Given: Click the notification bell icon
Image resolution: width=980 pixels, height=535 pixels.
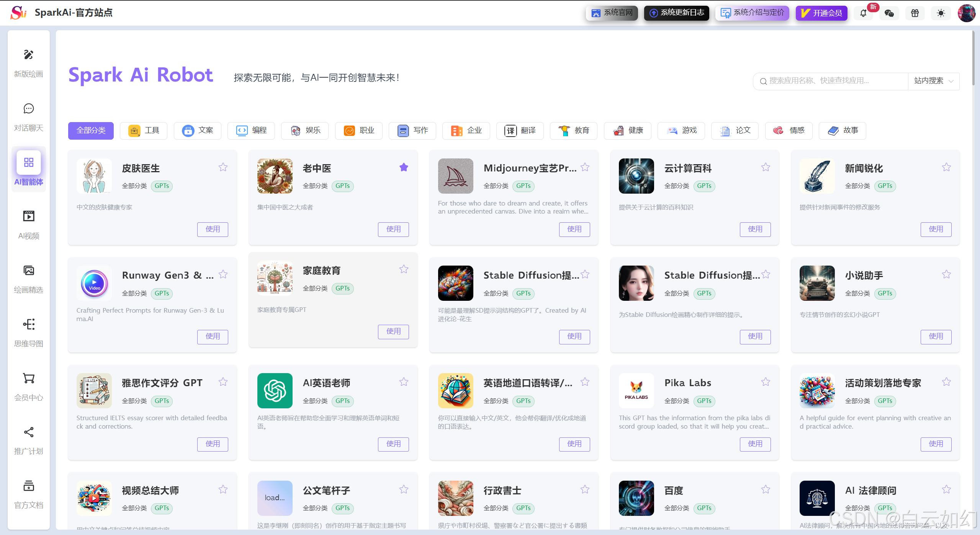Looking at the screenshot, I should click(x=863, y=13).
